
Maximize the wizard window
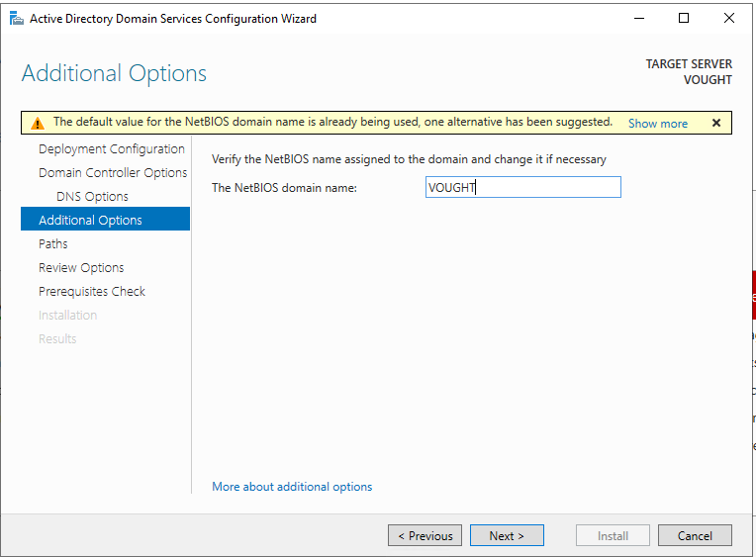tap(684, 19)
